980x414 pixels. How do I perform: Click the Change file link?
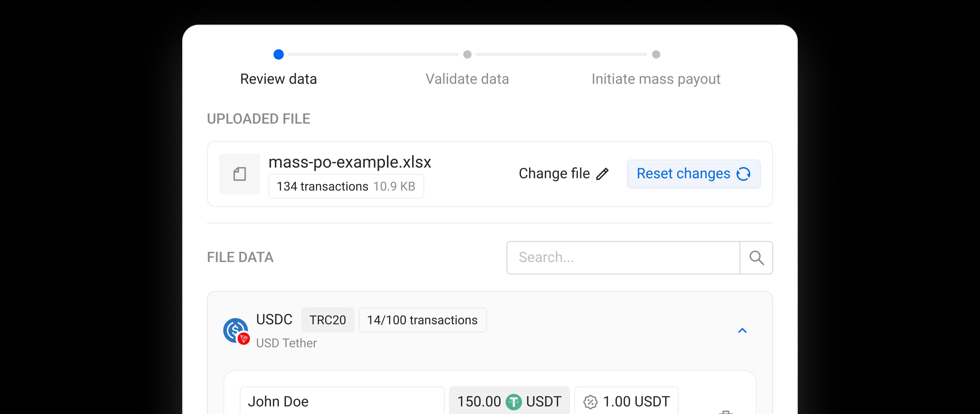coord(554,174)
